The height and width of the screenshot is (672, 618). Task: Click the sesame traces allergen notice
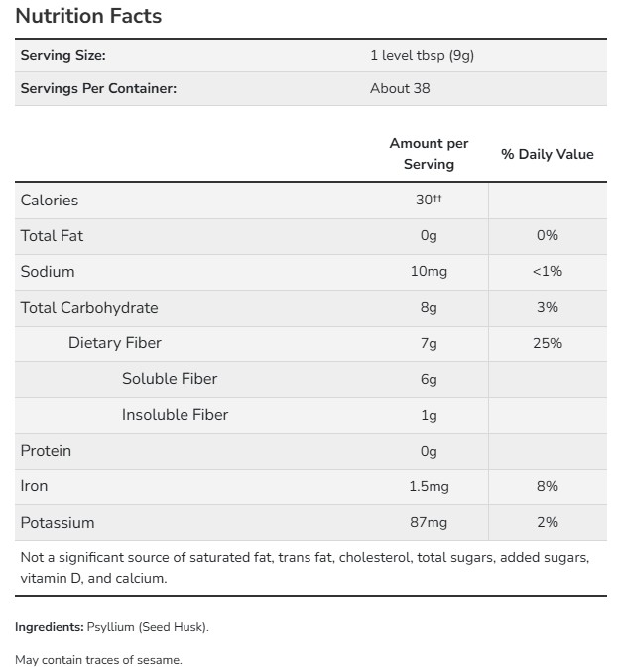pyautogui.click(x=98, y=659)
